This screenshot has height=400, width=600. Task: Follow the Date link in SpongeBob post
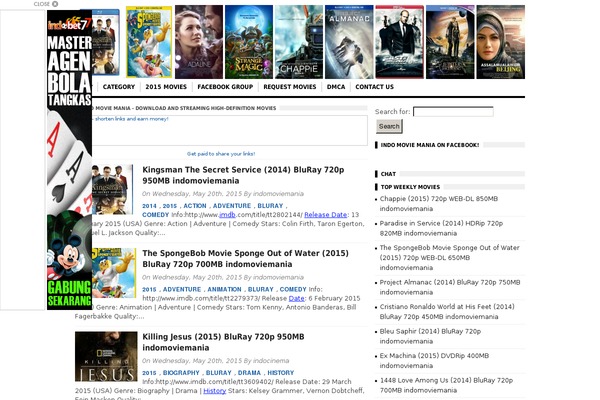[297, 298]
